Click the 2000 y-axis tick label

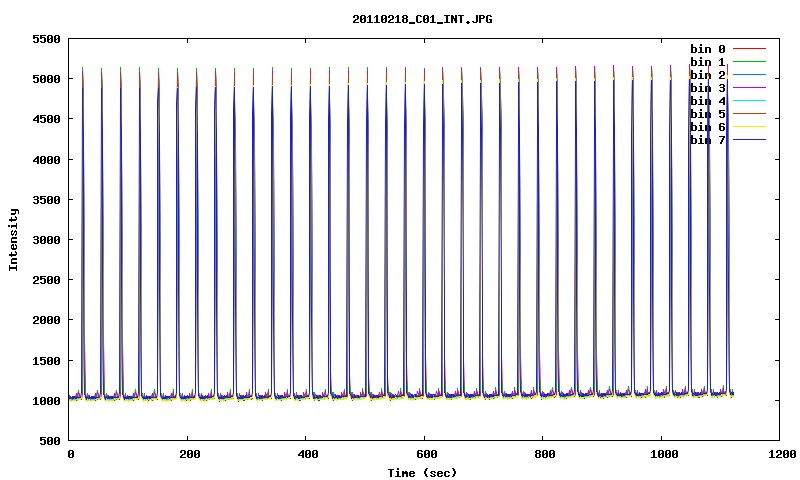pos(46,320)
